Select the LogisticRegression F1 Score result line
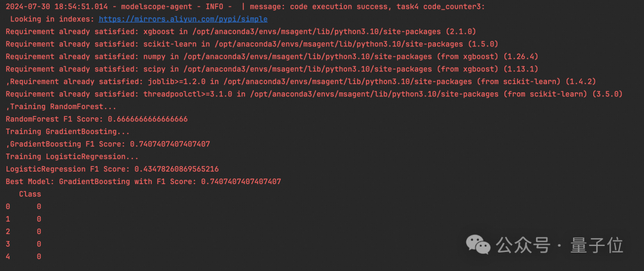Viewport: 644px width, 271px height. (112, 169)
